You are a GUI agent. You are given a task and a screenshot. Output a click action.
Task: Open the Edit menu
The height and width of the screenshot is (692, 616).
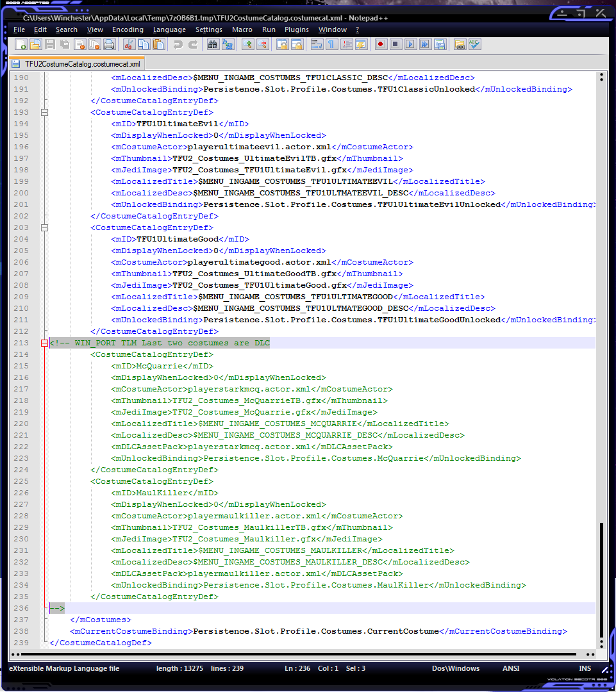pyautogui.click(x=40, y=29)
